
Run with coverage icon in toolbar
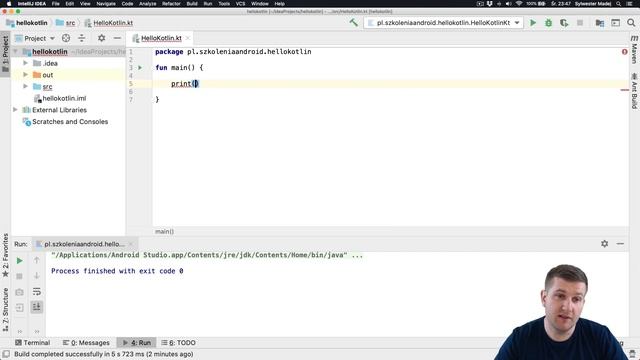(x=564, y=23)
